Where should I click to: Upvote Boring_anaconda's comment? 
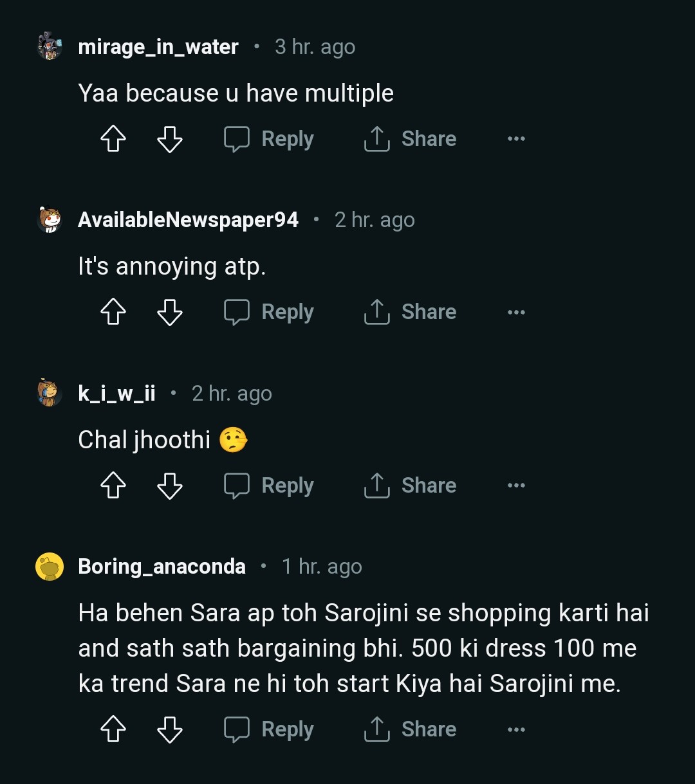click(113, 729)
